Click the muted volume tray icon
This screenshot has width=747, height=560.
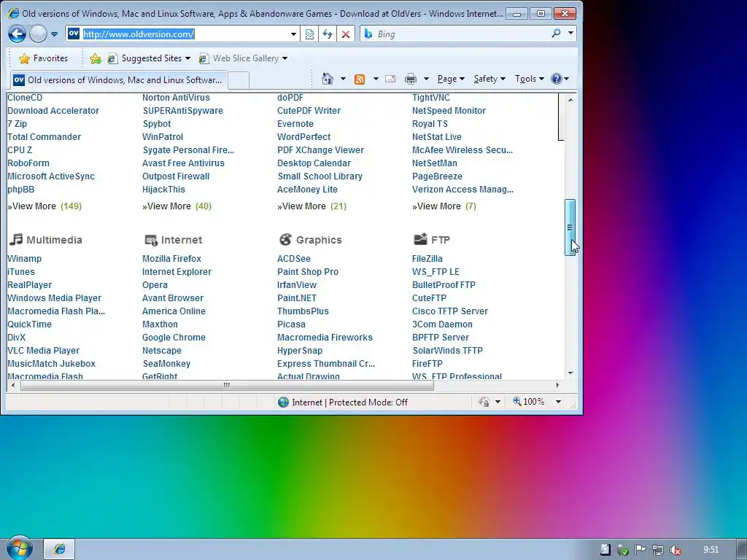[675, 550]
